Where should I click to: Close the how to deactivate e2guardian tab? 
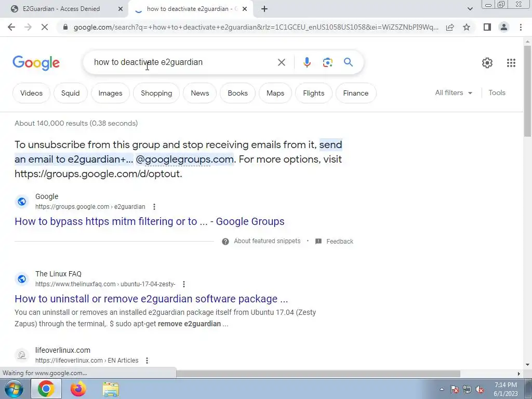point(245,9)
